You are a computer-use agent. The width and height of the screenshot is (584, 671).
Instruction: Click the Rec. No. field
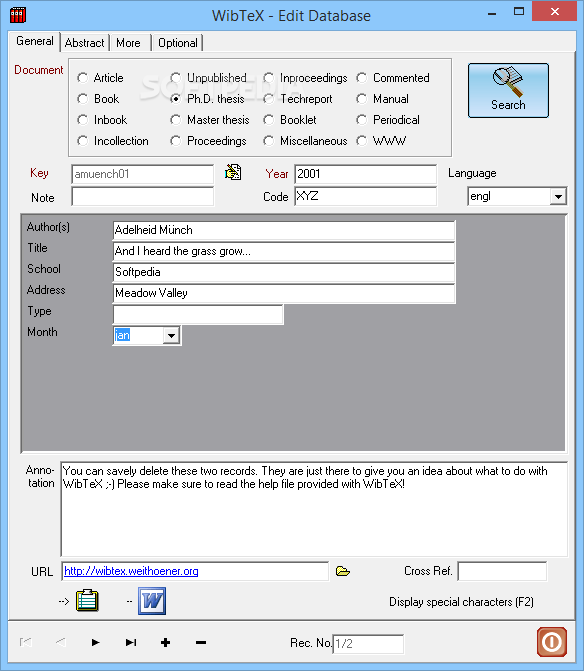(368, 644)
